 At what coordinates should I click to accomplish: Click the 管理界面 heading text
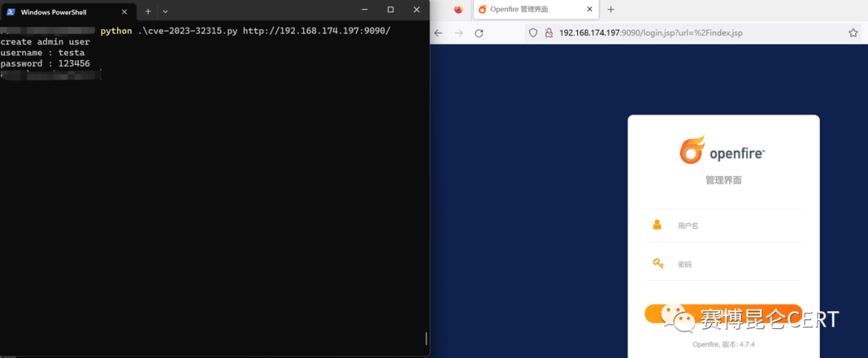tap(723, 180)
